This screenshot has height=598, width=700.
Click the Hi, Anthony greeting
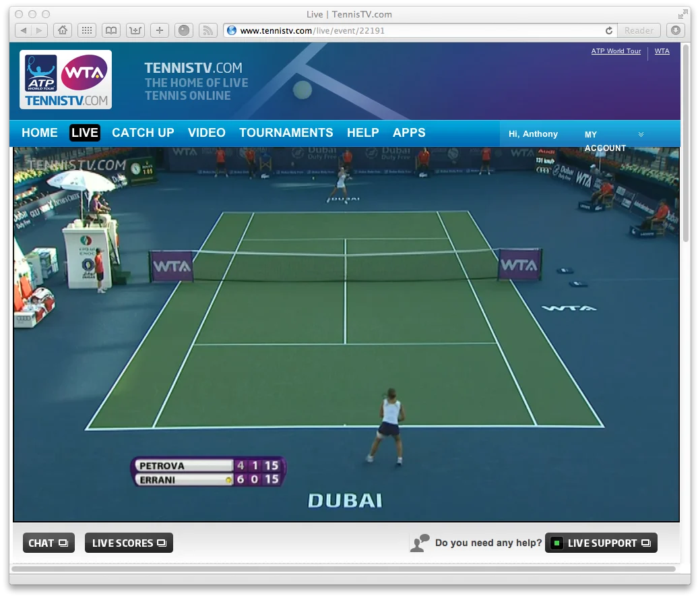pyautogui.click(x=533, y=134)
